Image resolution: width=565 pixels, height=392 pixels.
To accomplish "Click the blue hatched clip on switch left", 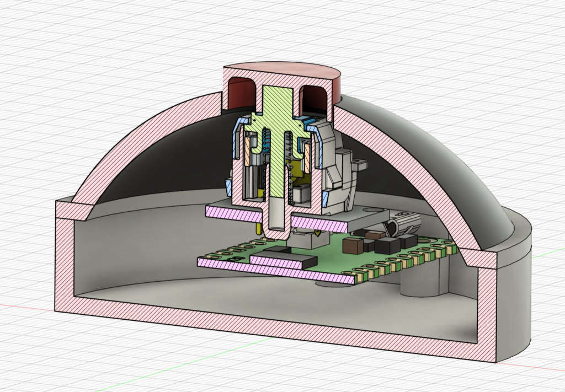I will coord(238,138).
